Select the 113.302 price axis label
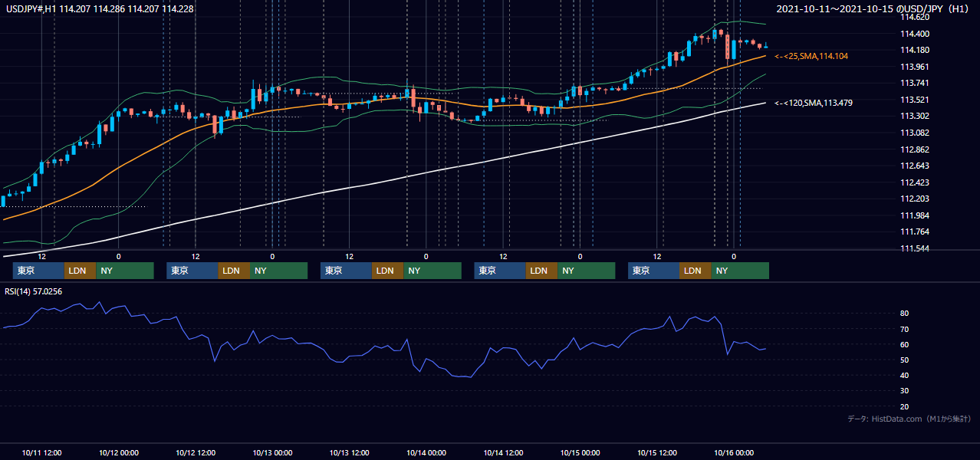The image size is (980, 460). pyautogui.click(x=914, y=116)
